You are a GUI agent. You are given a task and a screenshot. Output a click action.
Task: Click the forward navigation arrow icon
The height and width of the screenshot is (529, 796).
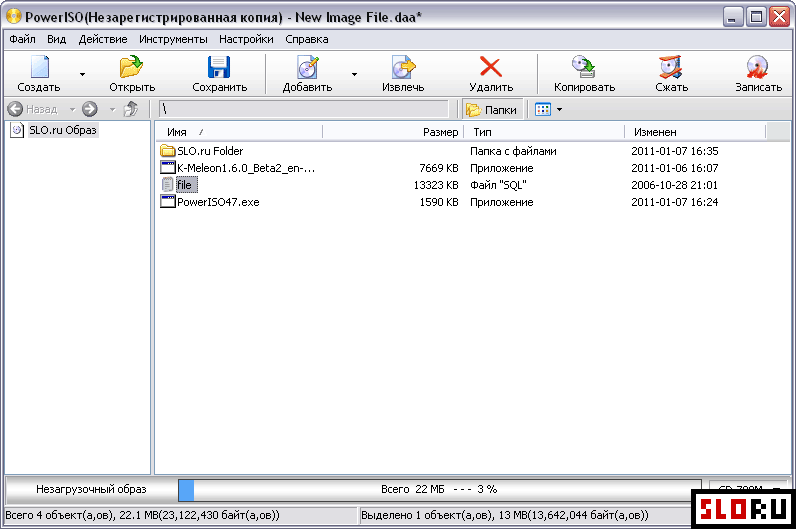(x=90, y=109)
